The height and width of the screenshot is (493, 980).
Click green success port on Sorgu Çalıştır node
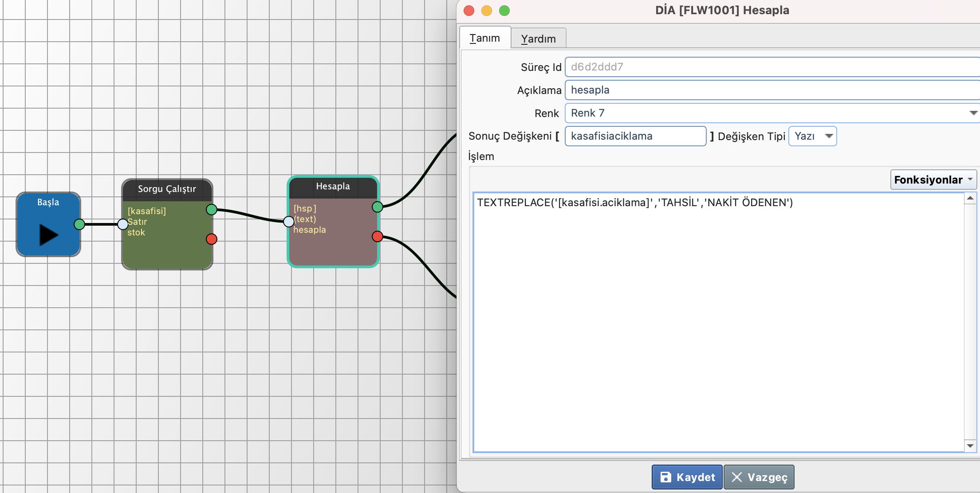tap(212, 209)
